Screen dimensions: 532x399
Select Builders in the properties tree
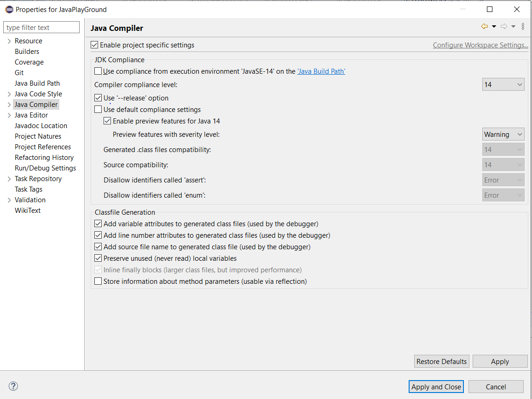coord(27,51)
